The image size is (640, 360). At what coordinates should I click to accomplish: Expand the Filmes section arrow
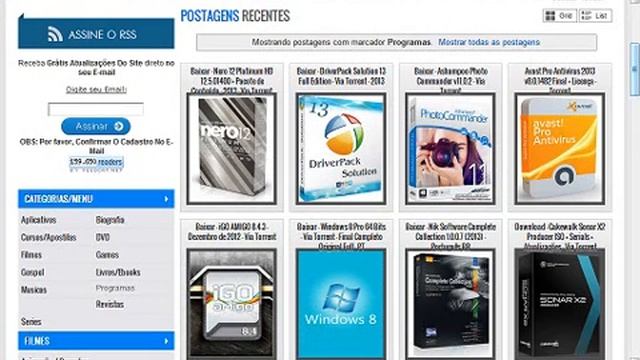[166, 341]
